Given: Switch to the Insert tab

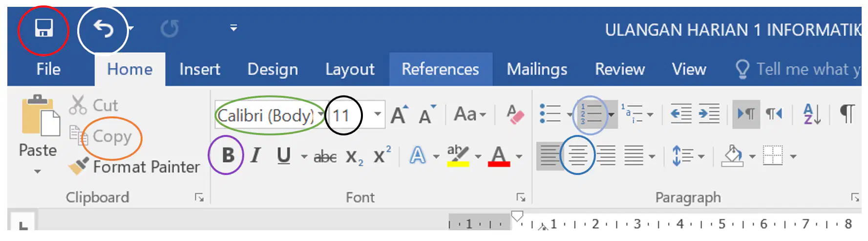Looking at the screenshot, I should point(200,69).
